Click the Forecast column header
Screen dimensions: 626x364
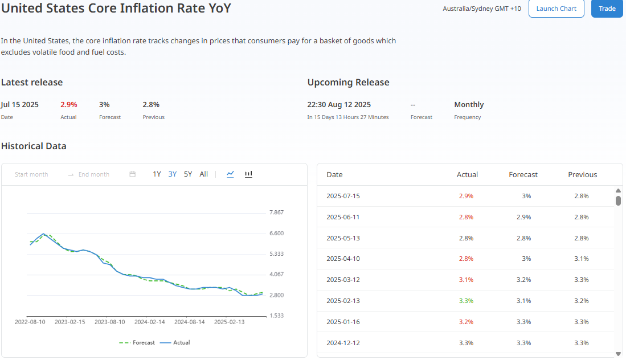[x=523, y=175]
